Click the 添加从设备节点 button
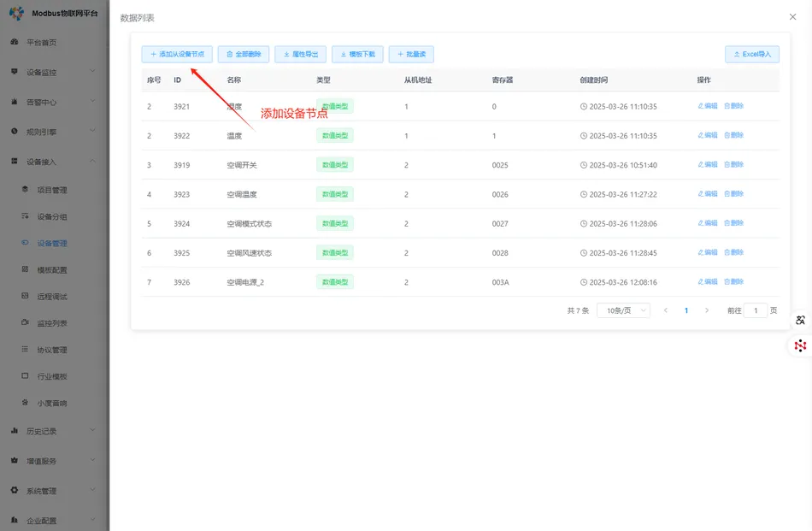 pos(177,54)
